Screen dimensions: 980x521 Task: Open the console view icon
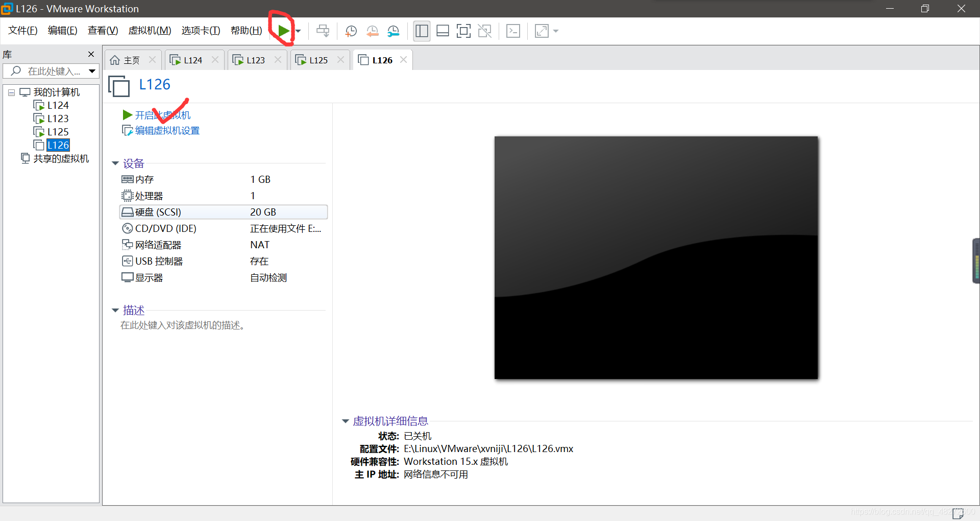513,31
